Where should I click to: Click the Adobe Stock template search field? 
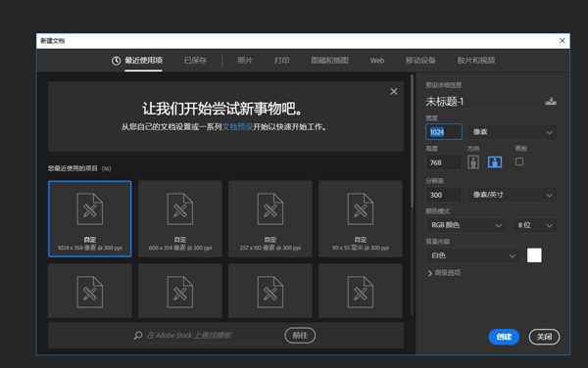pos(214,336)
